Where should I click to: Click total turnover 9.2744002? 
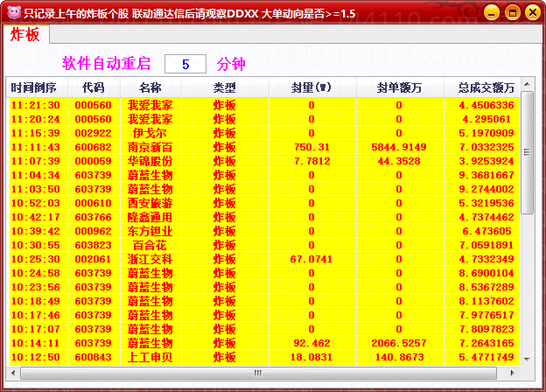[486, 189]
